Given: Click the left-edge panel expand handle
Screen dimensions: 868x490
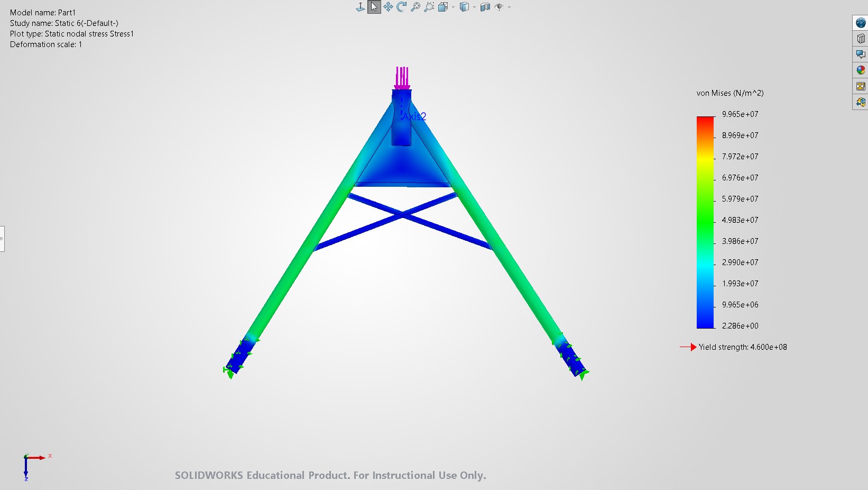Looking at the screenshot, I should click(x=2, y=239).
